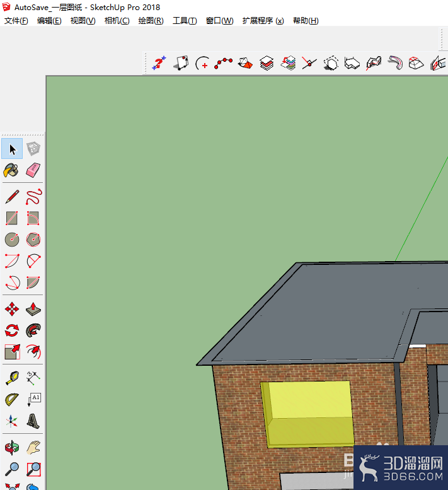Open the 绘图(R) menu
This screenshot has width=448, height=490.
[151, 21]
